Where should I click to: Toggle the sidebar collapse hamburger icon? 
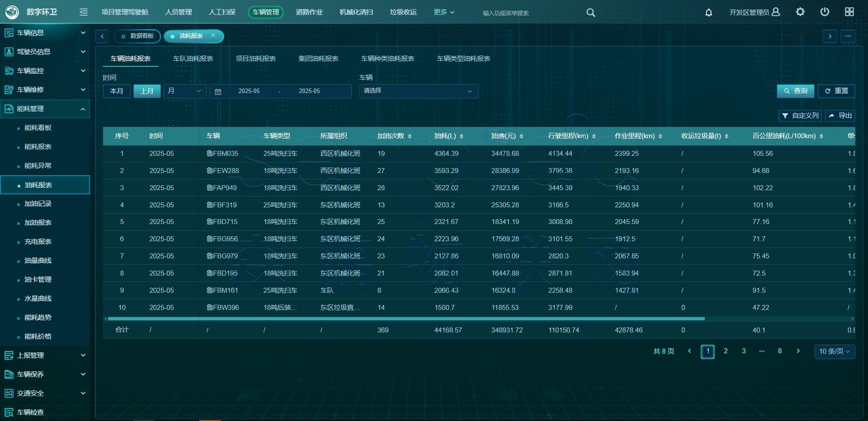click(x=84, y=12)
